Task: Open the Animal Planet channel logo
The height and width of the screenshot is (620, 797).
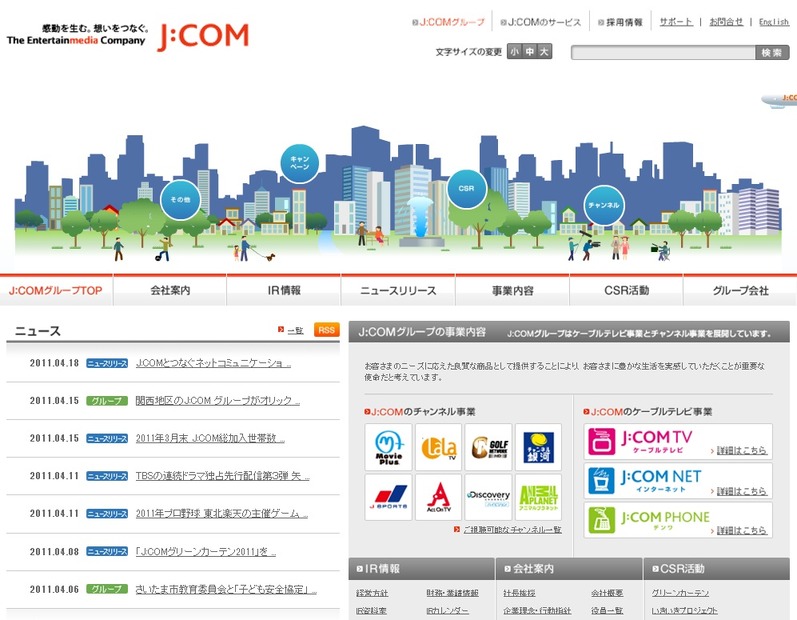Action: [538, 497]
